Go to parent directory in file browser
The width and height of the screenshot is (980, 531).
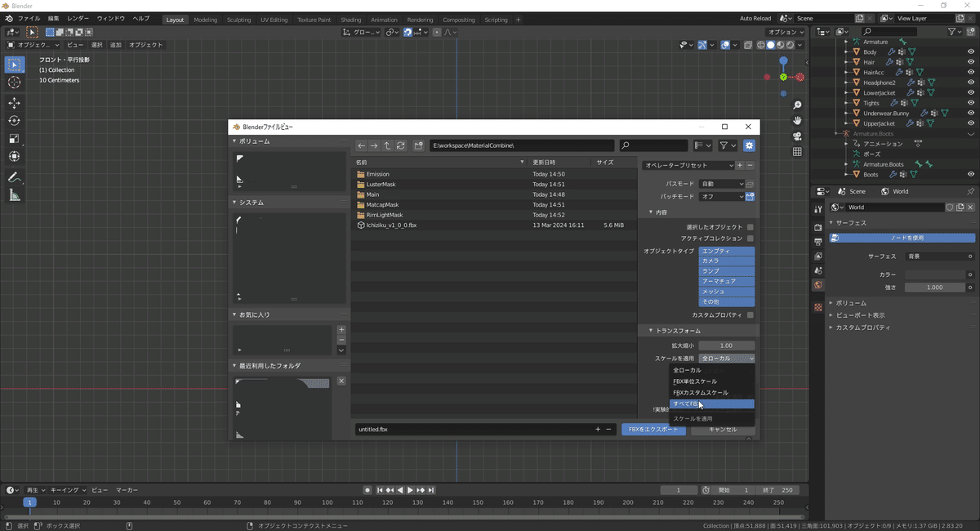coord(387,145)
